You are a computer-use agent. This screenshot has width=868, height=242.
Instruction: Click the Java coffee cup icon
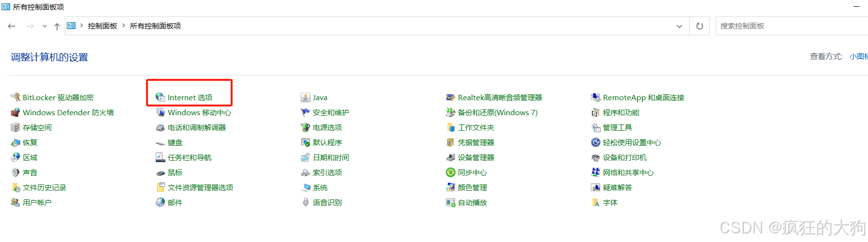(306, 97)
